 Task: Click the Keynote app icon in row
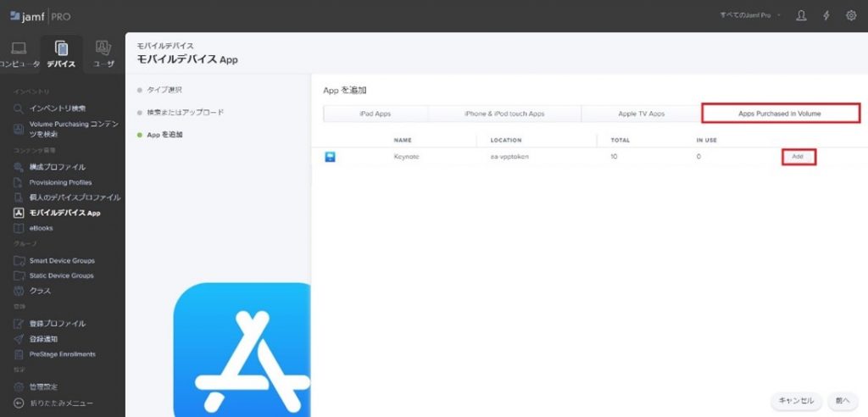tap(330, 158)
